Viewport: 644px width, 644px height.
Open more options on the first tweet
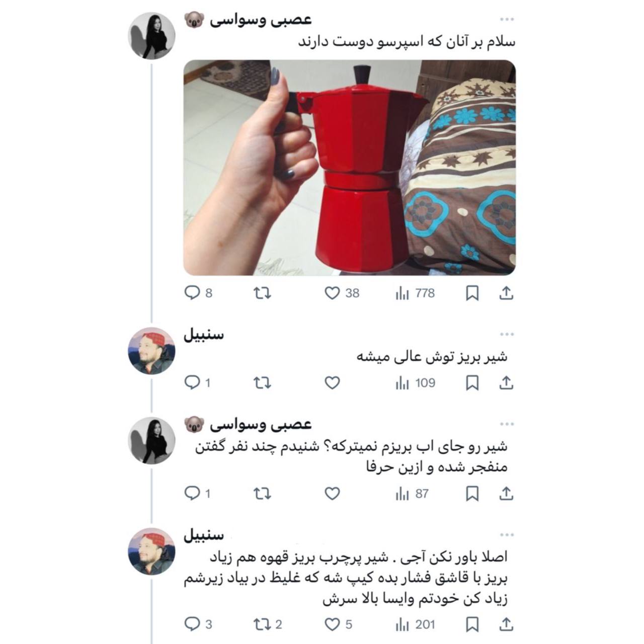[507, 20]
